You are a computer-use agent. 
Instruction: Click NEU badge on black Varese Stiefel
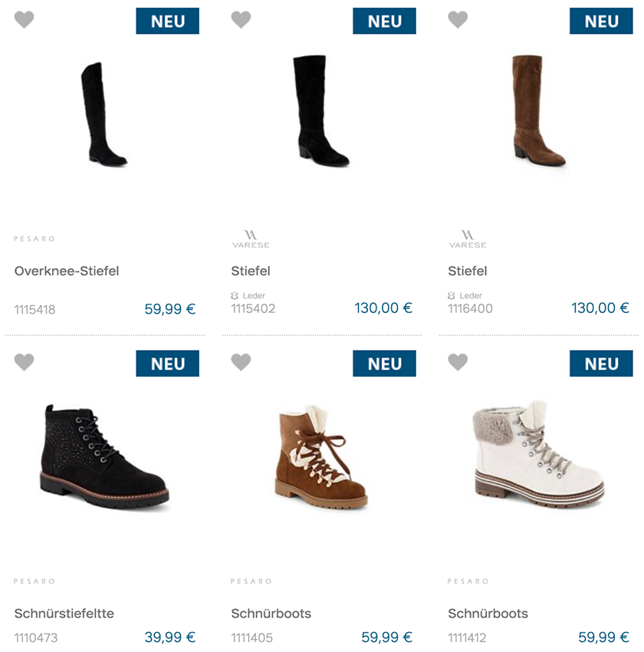[384, 21]
